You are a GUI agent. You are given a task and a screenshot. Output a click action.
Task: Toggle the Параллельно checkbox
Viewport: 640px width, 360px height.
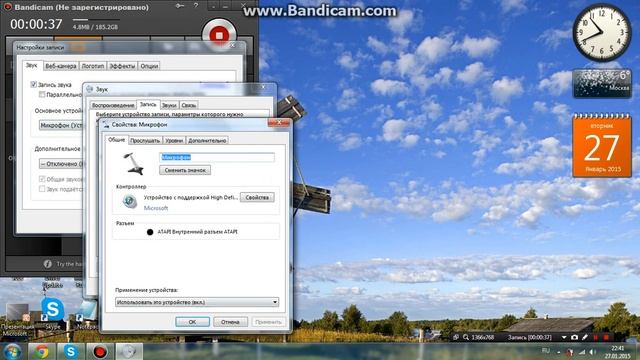pos(42,94)
